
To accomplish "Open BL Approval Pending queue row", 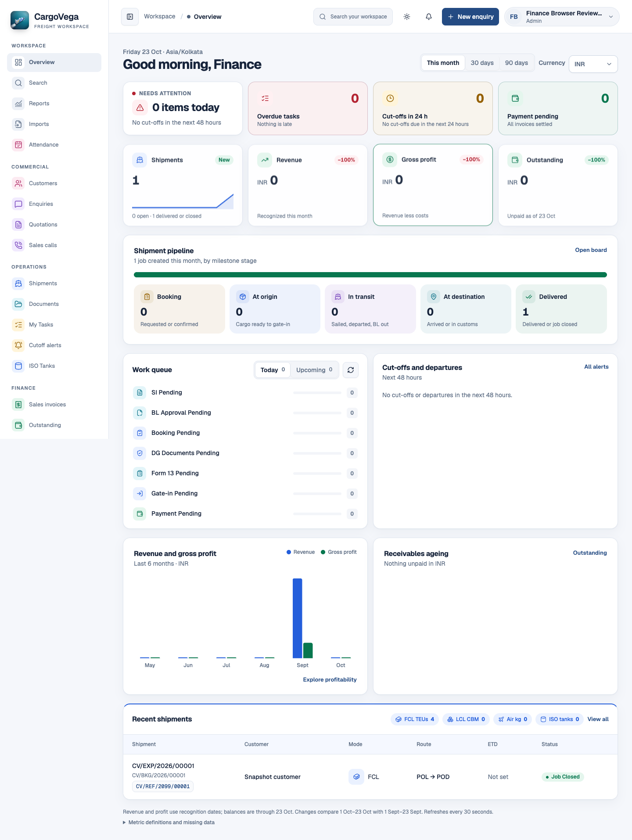I will point(245,413).
